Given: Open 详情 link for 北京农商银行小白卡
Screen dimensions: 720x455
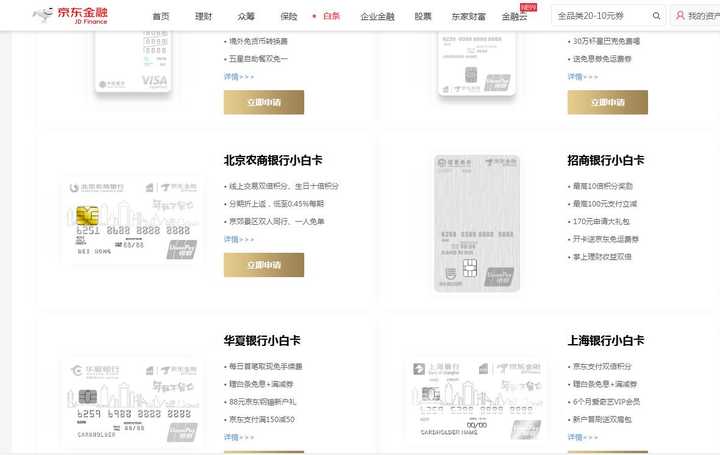Looking at the screenshot, I should [239, 239].
